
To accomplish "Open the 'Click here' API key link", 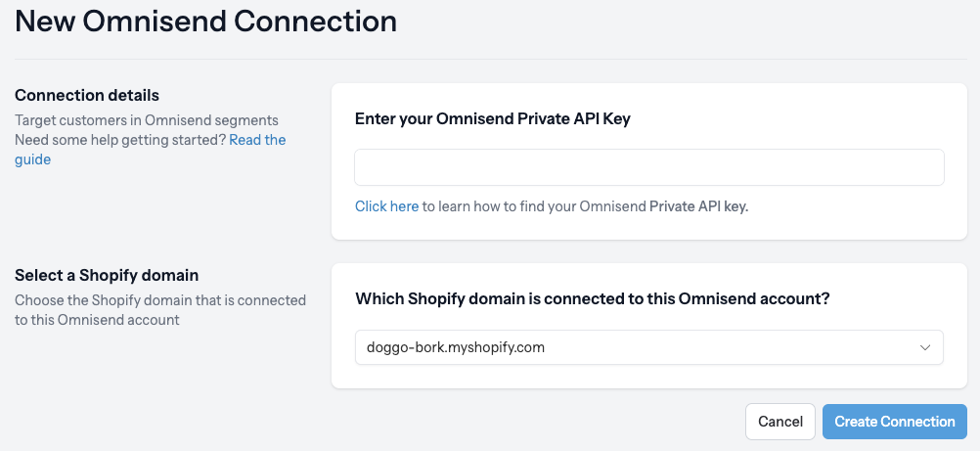I will (x=386, y=206).
